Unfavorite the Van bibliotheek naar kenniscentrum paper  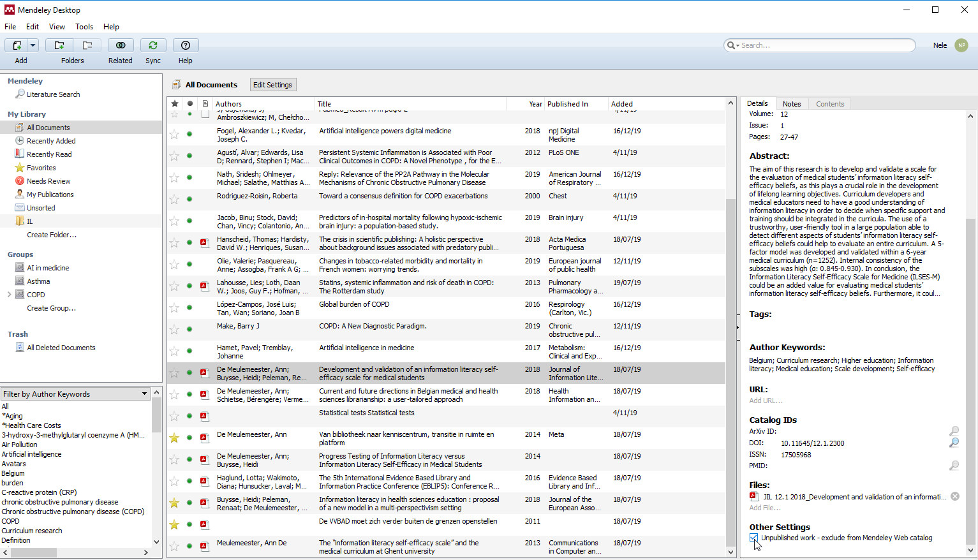click(x=174, y=438)
